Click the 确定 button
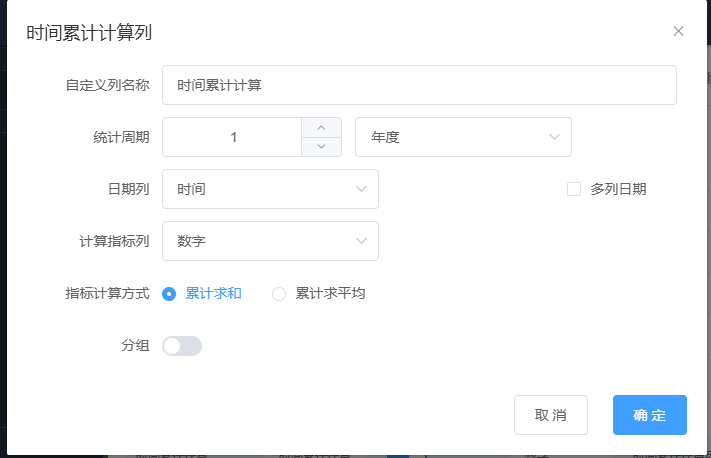This screenshot has height=458, width=711. [650, 415]
